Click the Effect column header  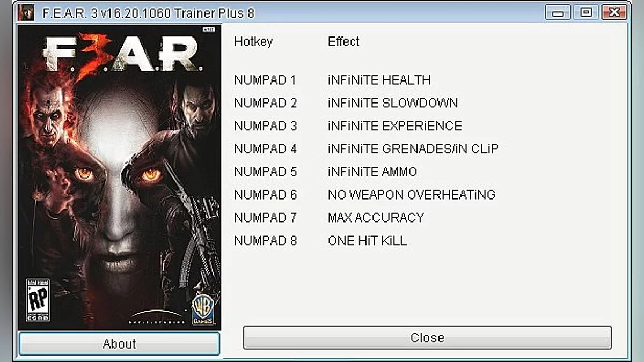pos(343,41)
